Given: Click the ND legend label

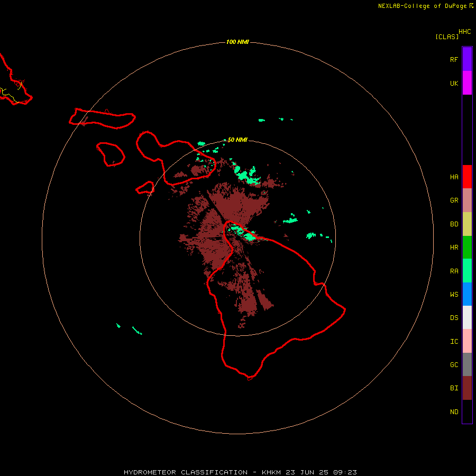Looking at the screenshot, I should pos(454,412).
